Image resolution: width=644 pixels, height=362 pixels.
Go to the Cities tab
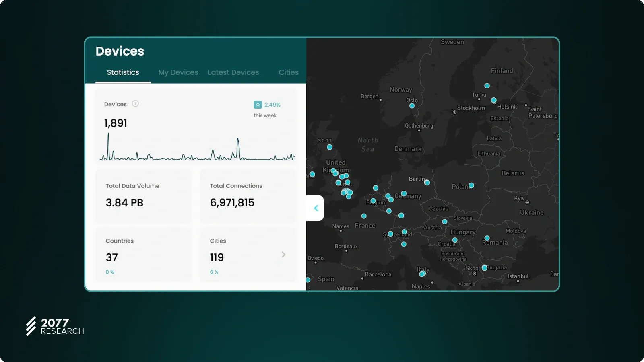point(289,72)
